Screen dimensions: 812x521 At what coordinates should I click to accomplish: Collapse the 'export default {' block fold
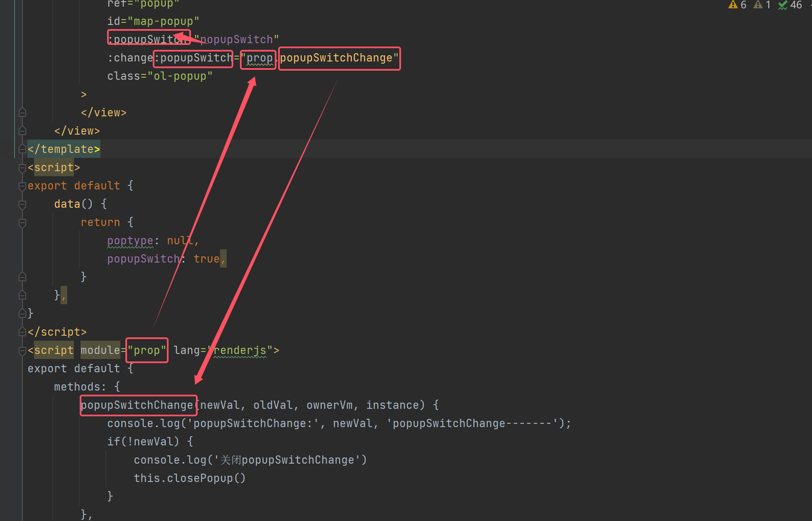tap(22, 186)
